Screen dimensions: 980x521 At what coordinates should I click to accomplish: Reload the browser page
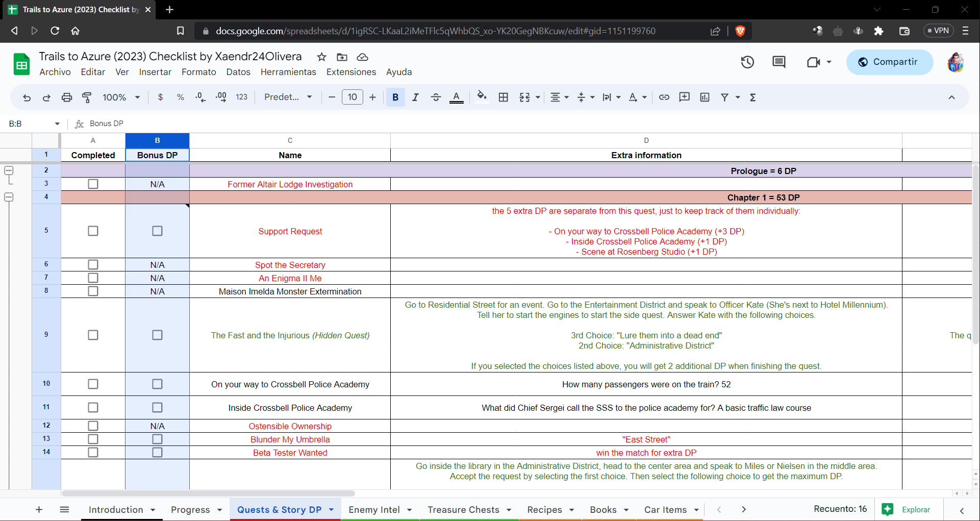coord(55,31)
